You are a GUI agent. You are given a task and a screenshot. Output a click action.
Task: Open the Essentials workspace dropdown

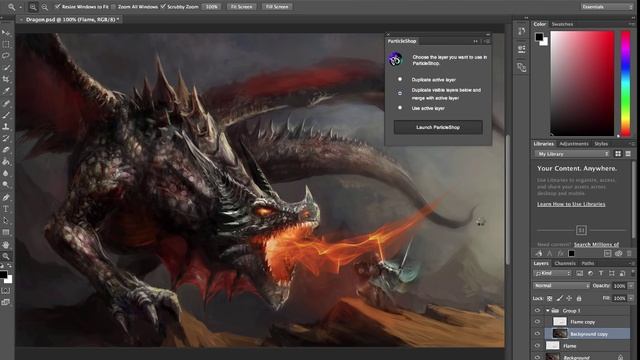point(606,7)
